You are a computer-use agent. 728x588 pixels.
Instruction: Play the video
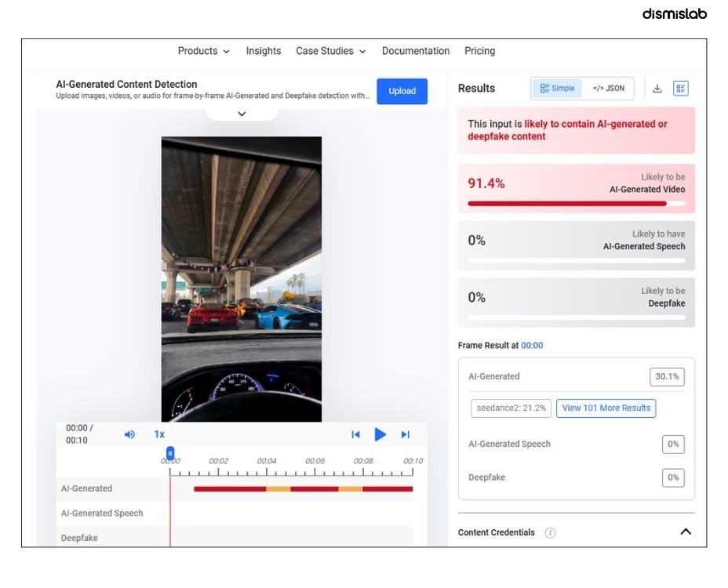[x=380, y=434]
